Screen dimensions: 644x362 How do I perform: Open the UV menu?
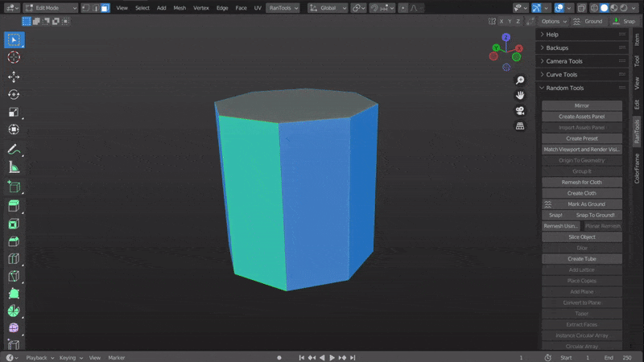[x=258, y=8]
